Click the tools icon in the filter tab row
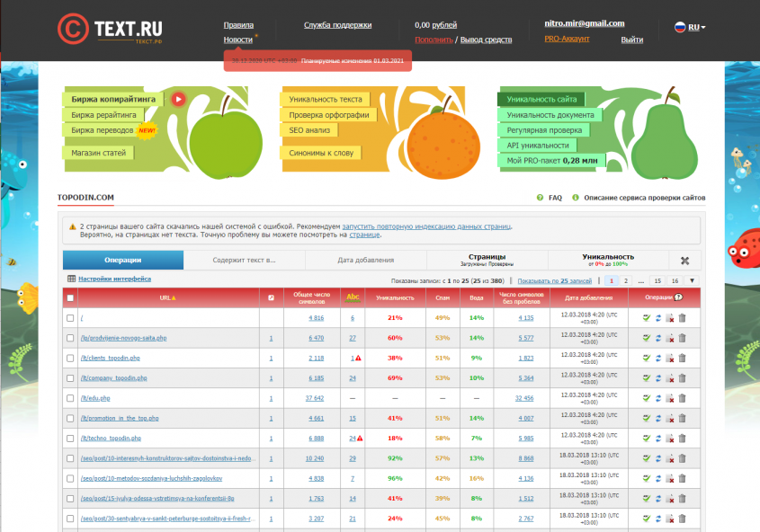Image resolution: width=760 pixels, height=532 pixels. click(684, 261)
